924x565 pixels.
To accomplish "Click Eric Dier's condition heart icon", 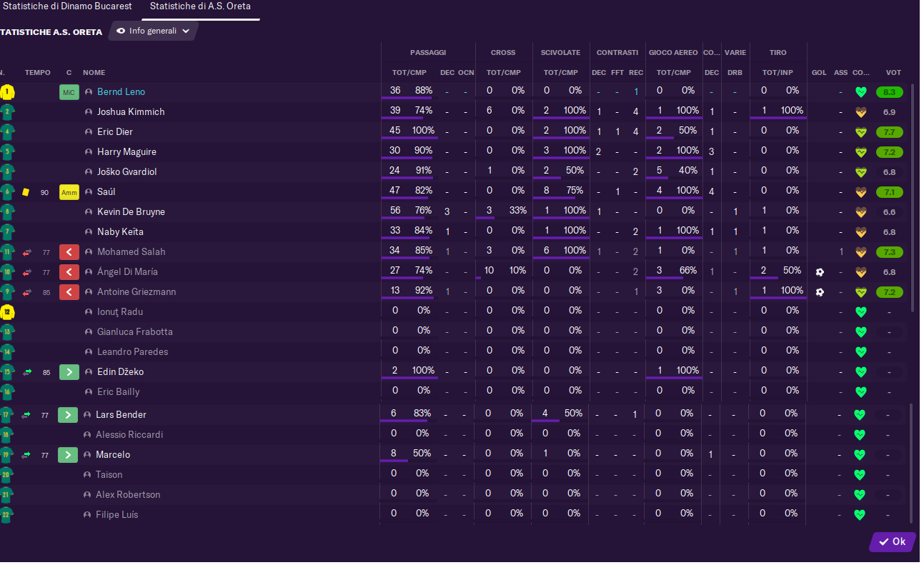I will [x=861, y=132].
